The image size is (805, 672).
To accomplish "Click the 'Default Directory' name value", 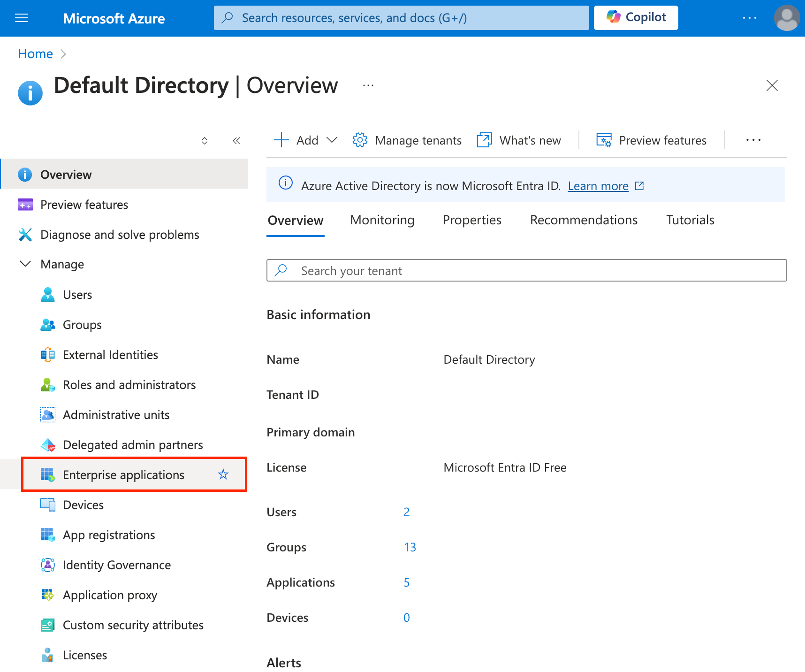I will point(489,359).
